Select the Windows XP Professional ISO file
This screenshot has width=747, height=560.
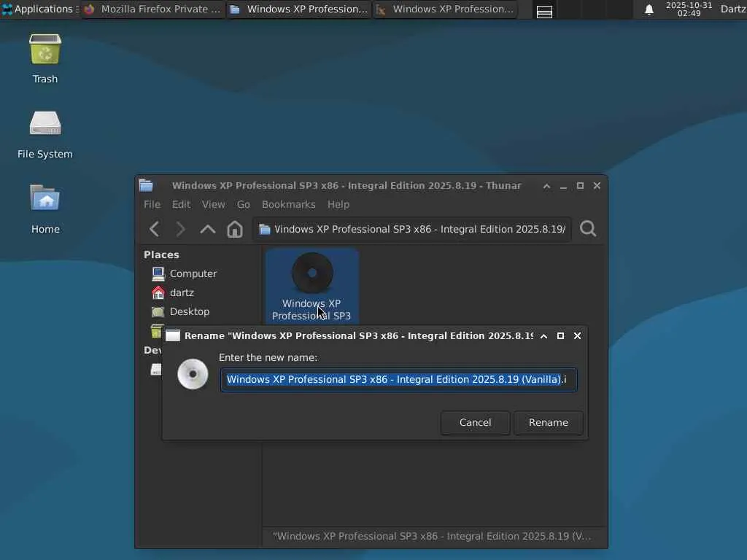tap(311, 286)
